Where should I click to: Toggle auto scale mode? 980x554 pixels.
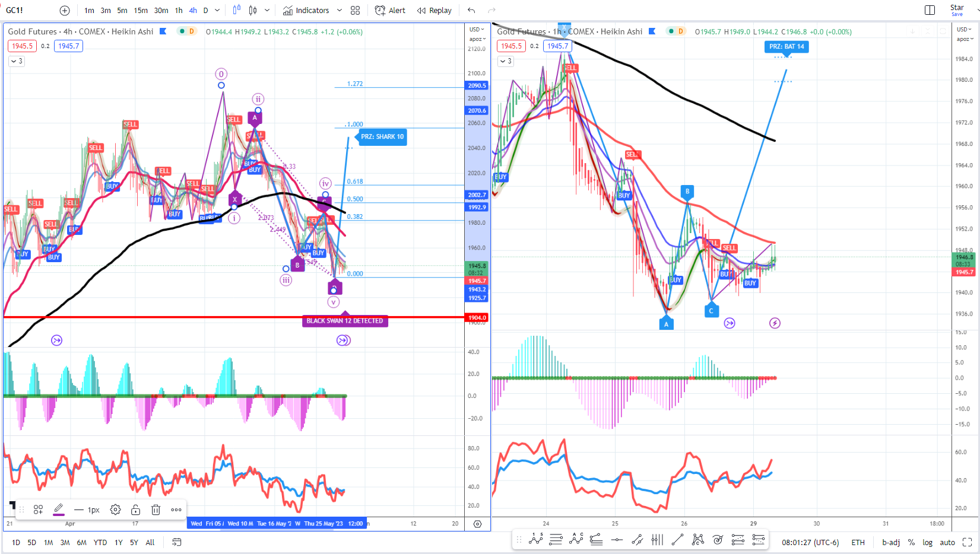[x=947, y=542]
